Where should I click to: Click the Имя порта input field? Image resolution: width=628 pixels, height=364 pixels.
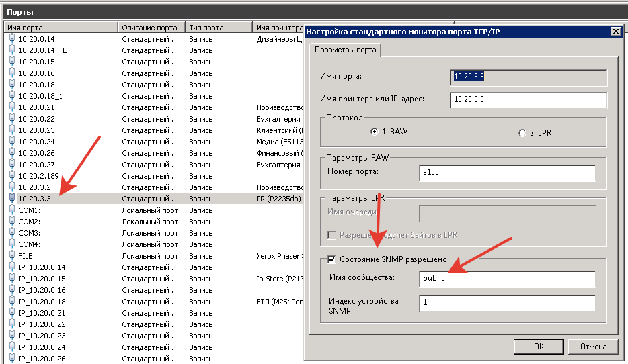click(528, 77)
